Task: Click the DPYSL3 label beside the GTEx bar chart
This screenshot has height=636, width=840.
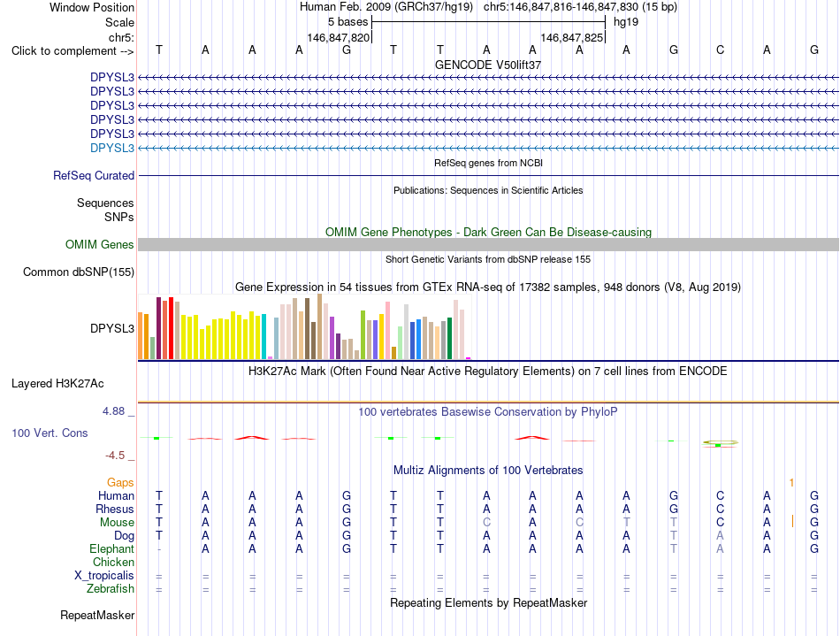Action: tap(112, 328)
